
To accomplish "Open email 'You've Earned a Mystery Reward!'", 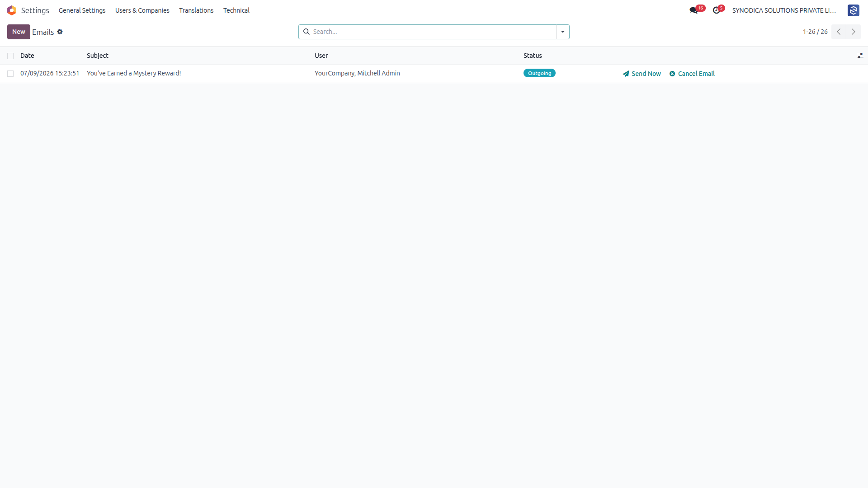I will pyautogui.click(x=134, y=73).
